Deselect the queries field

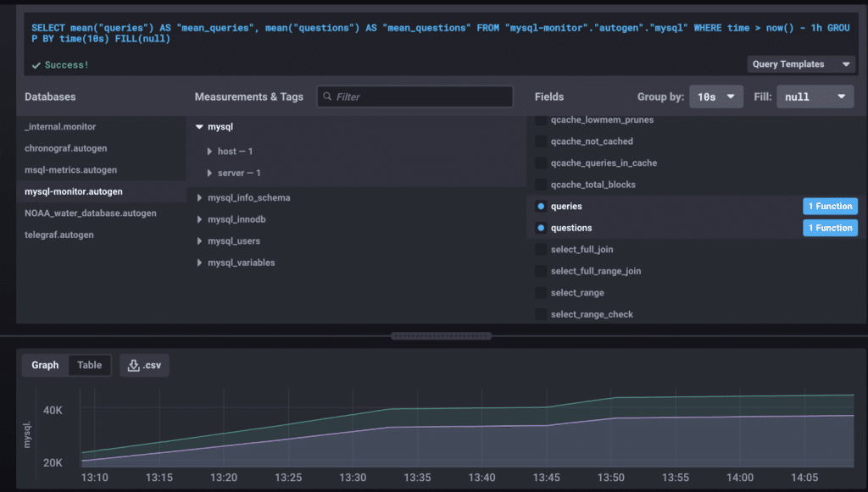pyautogui.click(x=541, y=207)
